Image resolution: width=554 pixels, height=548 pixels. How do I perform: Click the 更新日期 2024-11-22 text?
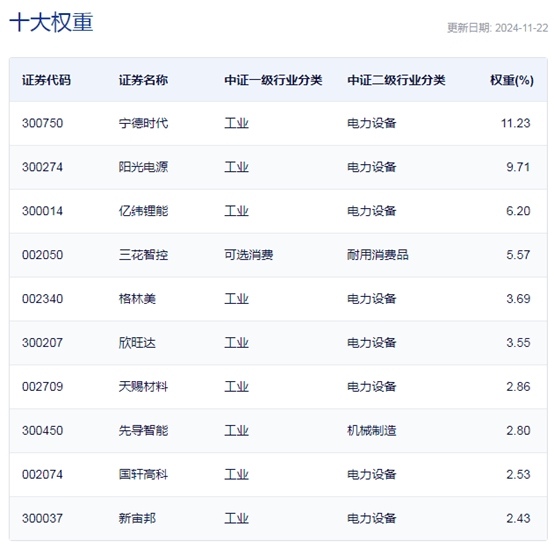497,28
